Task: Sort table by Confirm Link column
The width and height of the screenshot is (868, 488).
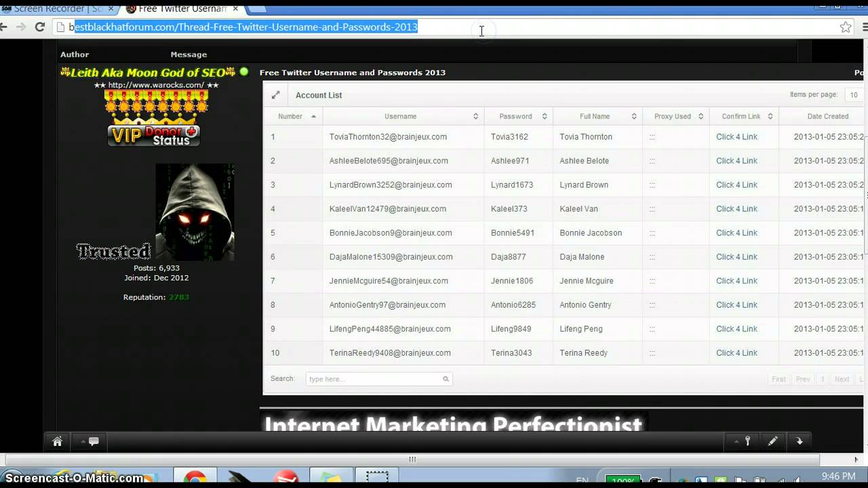Action: click(744, 117)
